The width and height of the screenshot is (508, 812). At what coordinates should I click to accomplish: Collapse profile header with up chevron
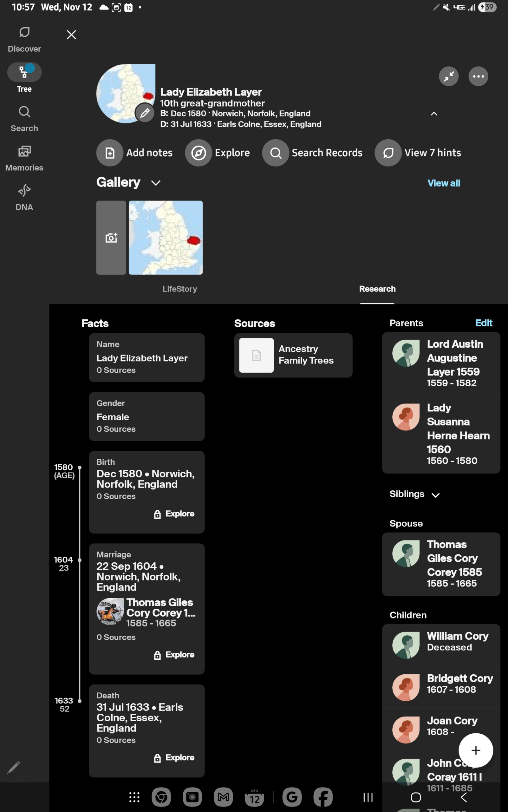coord(434,114)
